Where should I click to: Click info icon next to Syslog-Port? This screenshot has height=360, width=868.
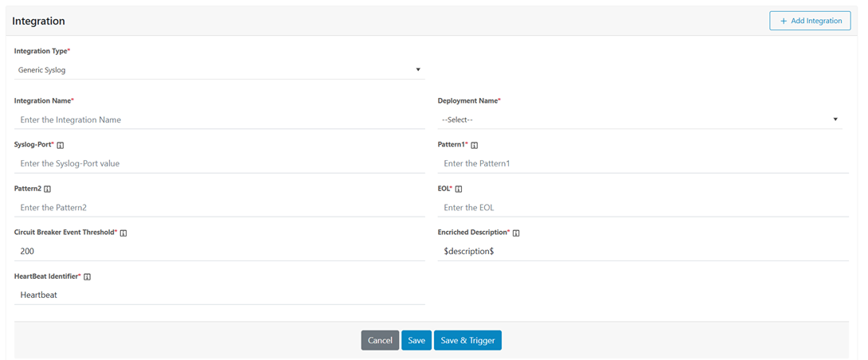click(x=61, y=145)
